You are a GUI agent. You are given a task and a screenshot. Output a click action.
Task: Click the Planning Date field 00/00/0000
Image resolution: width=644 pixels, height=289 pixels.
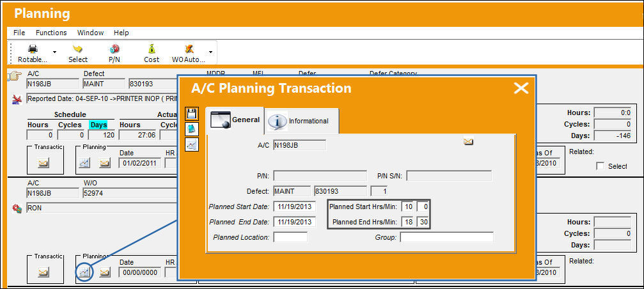click(x=140, y=272)
